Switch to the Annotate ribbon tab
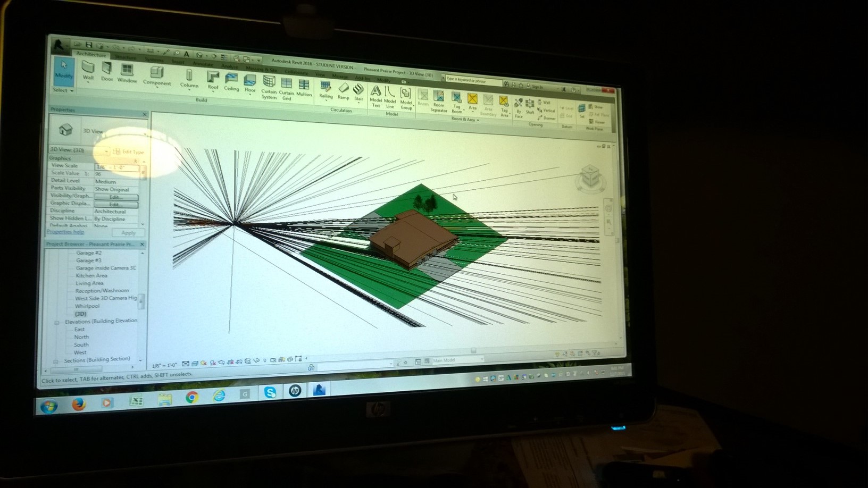This screenshot has width=868, height=488. [203, 63]
